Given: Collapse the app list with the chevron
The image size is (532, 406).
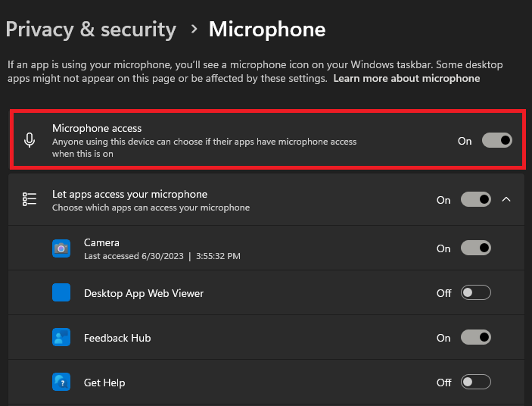Looking at the screenshot, I should pyautogui.click(x=507, y=199).
